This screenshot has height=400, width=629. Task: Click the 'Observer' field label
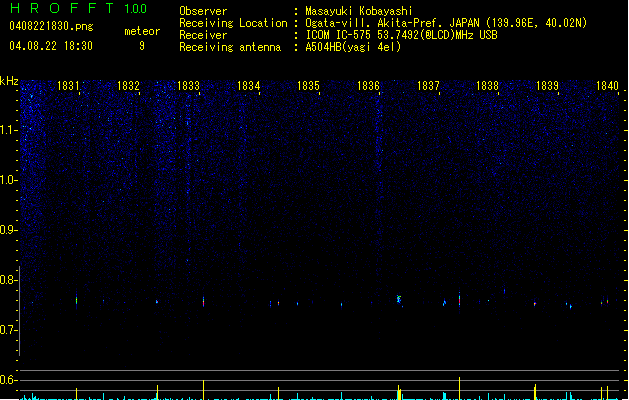coord(203,11)
